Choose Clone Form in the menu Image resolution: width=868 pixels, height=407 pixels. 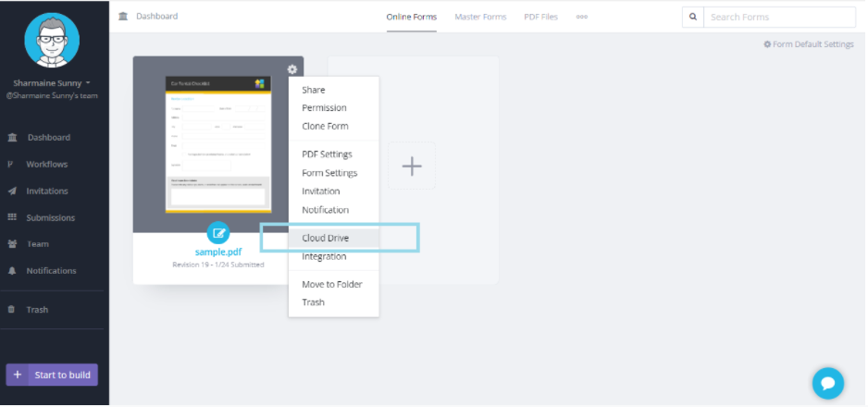coord(325,126)
